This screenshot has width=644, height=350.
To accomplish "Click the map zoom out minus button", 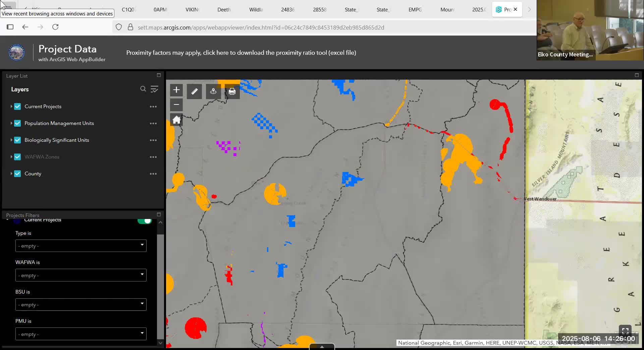I will 176,105.
